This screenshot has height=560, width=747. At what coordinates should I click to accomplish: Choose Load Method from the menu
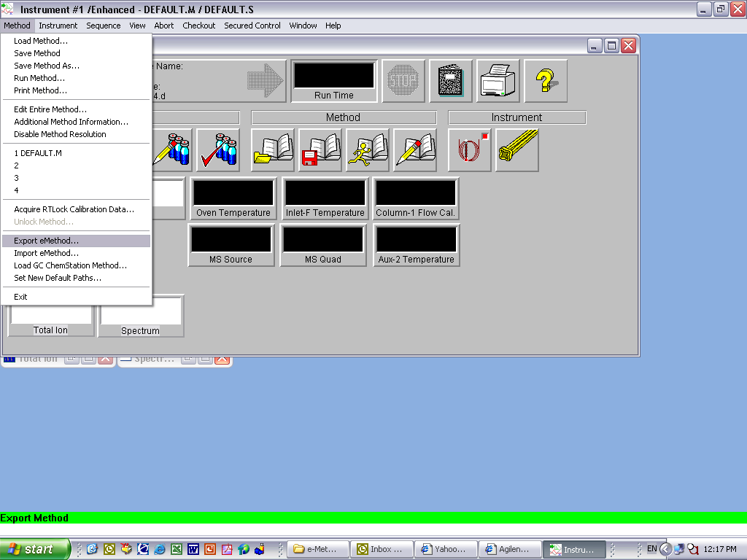[41, 41]
